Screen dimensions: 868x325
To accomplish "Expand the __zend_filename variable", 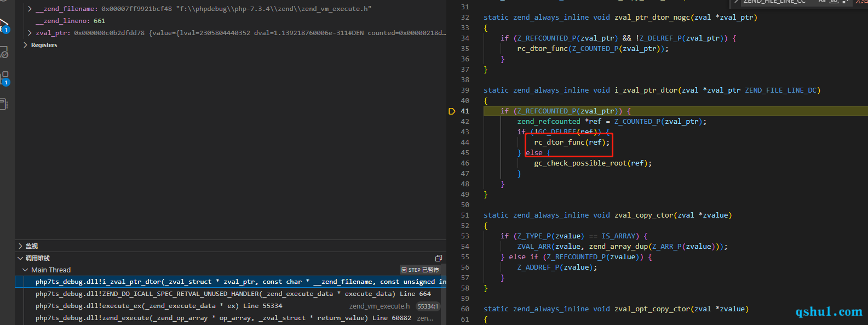I will (30, 9).
